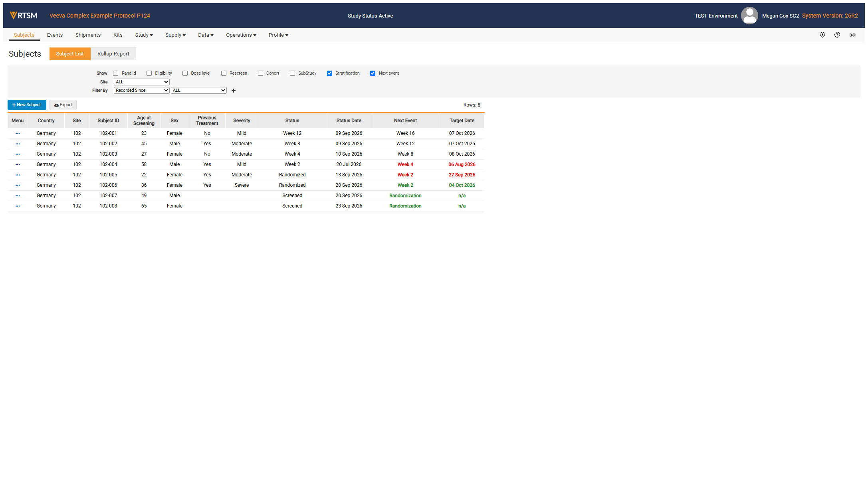The height and width of the screenshot is (504, 868).
Task: Click the Export button
Action: 63,105
